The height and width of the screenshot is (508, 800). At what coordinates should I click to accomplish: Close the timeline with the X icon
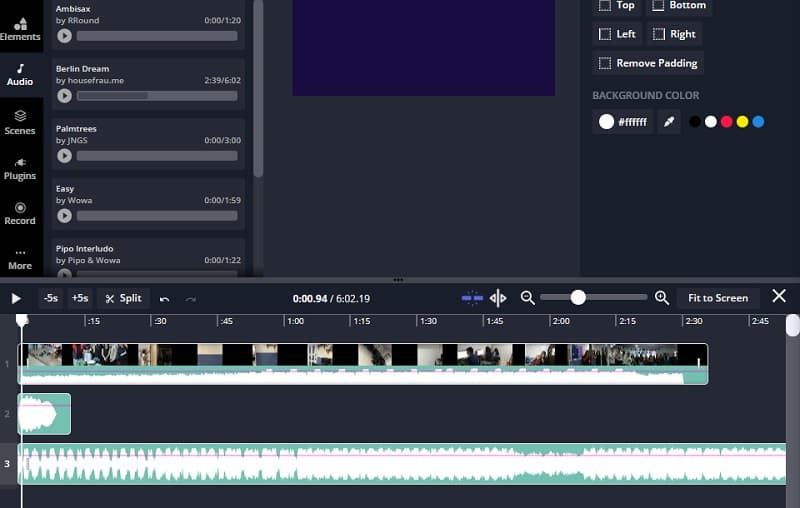click(779, 296)
